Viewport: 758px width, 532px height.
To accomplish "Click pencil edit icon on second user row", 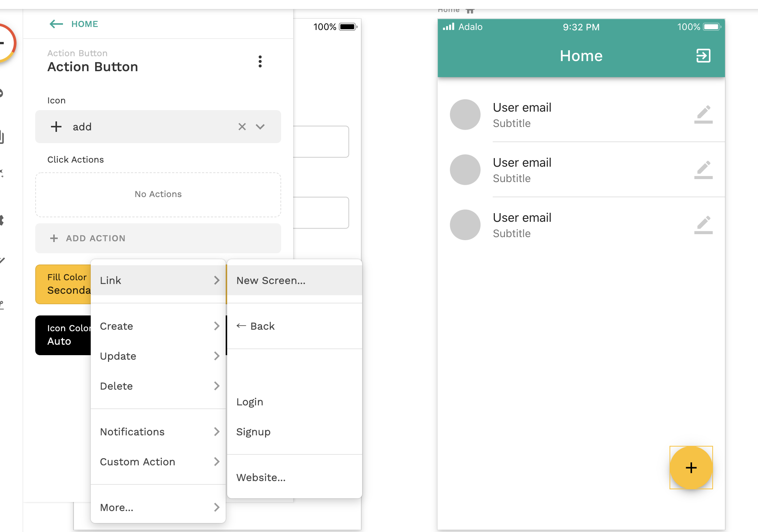I will pyautogui.click(x=703, y=169).
